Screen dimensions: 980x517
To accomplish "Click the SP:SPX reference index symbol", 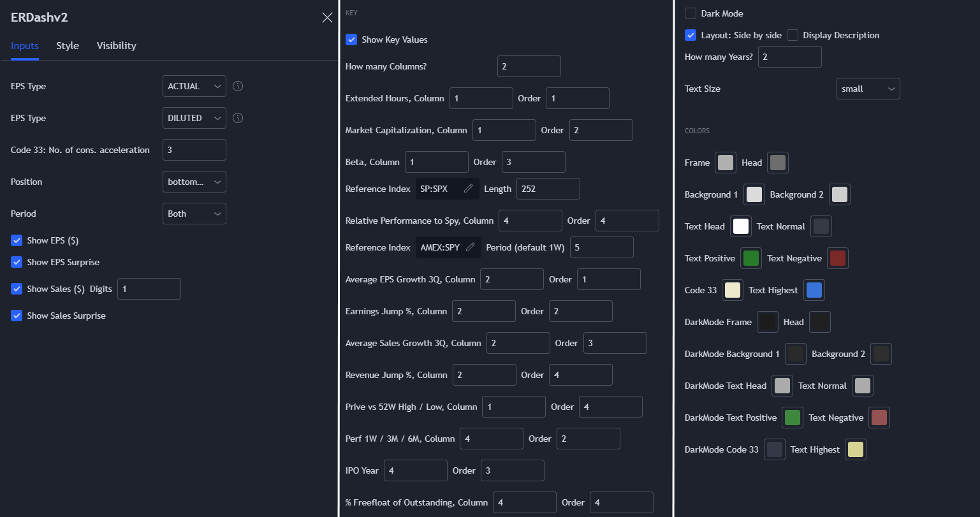I will coord(448,189).
